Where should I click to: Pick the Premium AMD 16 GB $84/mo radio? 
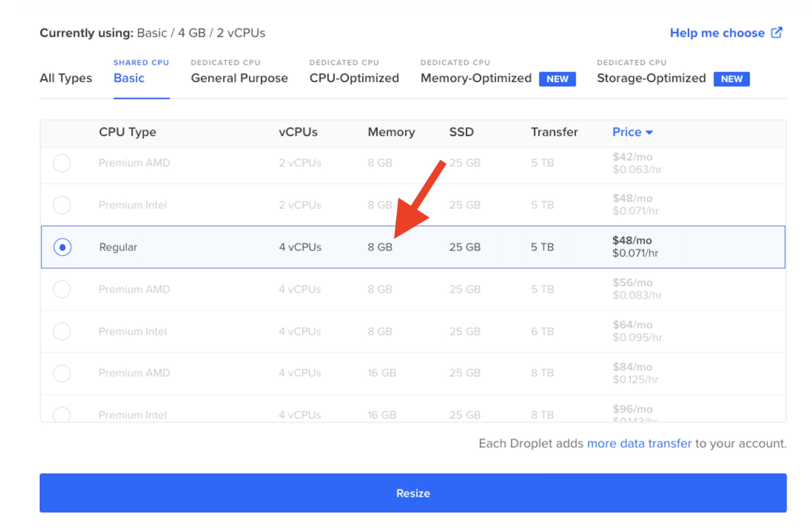62,373
